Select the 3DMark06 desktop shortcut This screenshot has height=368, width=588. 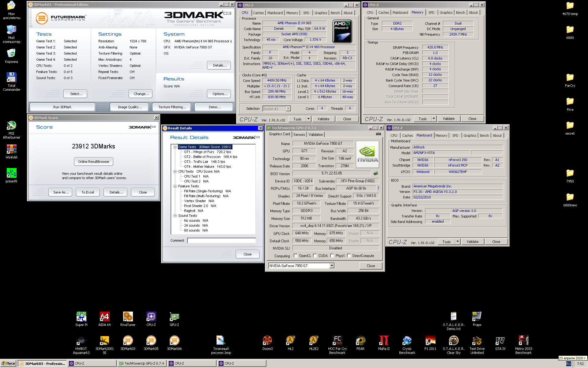coord(174,343)
